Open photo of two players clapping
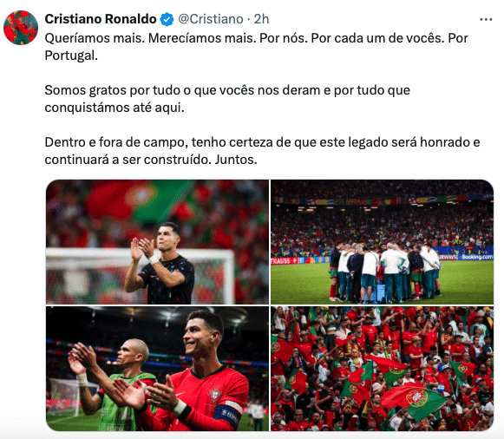Viewport: 504px width, 439px height. point(158,369)
